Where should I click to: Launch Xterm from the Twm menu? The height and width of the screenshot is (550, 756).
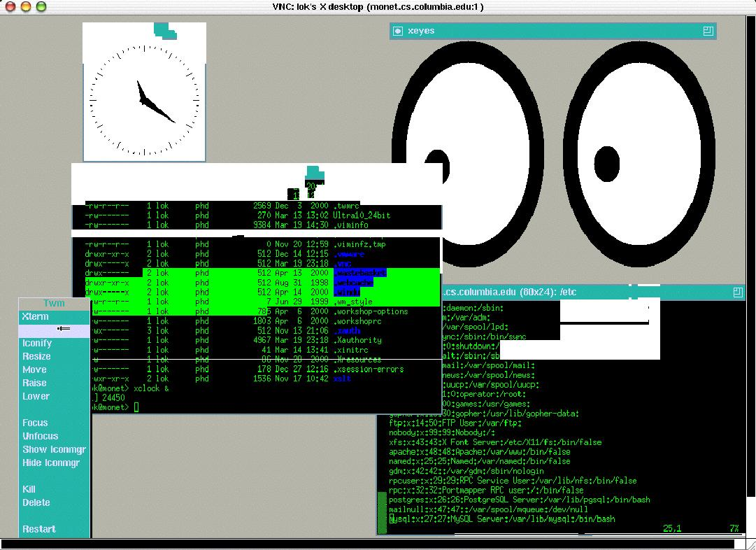(35, 316)
